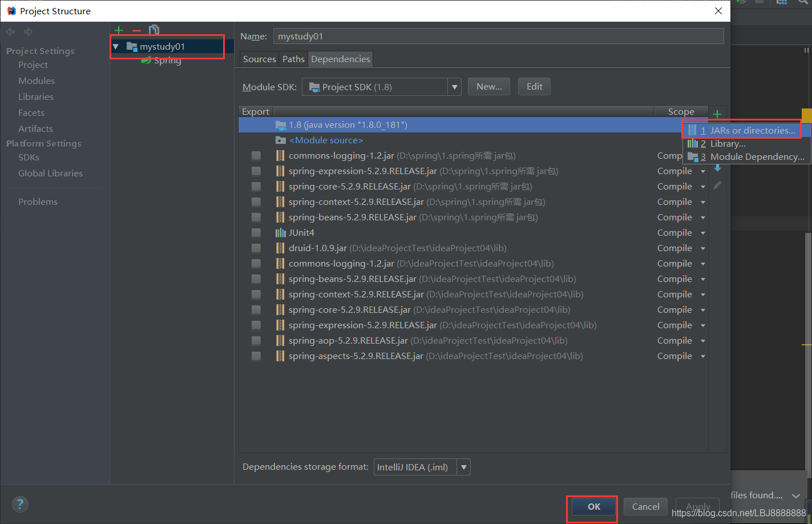Click the edit dependency pencil icon
This screenshot has height=524, width=812.
pos(717,186)
